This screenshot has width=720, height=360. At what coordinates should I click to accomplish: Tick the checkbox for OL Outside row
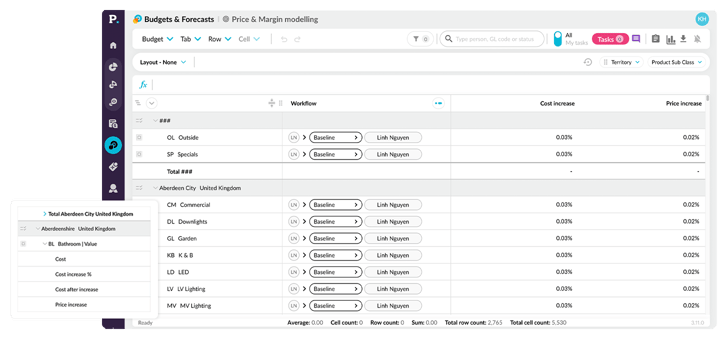(x=139, y=137)
